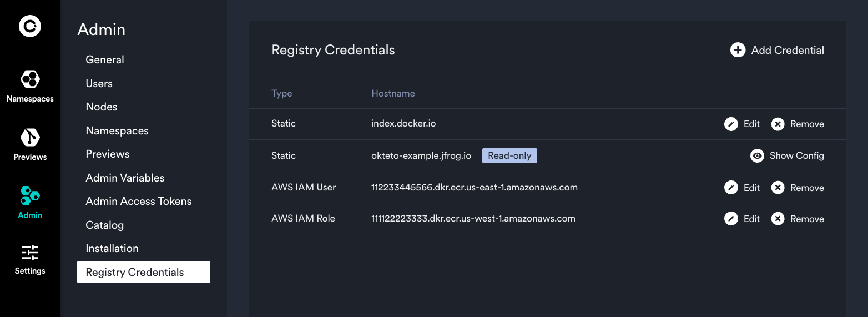Click the Hostname column header

(393, 93)
